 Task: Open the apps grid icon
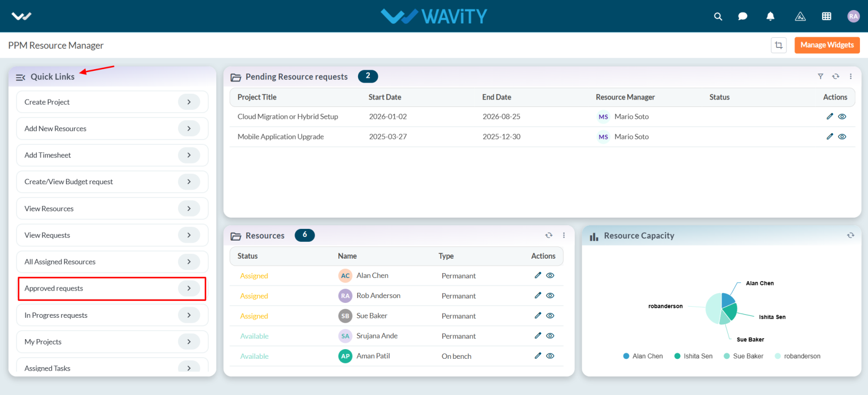click(x=826, y=17)
